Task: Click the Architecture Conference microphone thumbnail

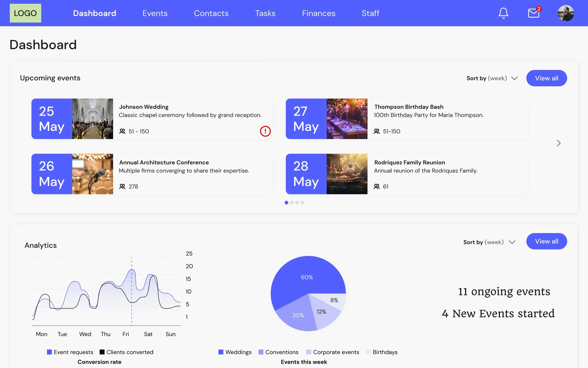Action: pos(93,174)
